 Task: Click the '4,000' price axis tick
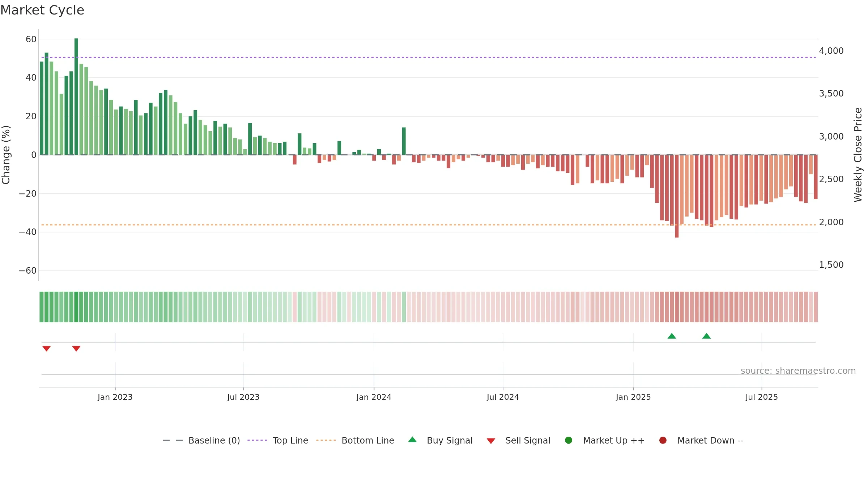point(831,51)
